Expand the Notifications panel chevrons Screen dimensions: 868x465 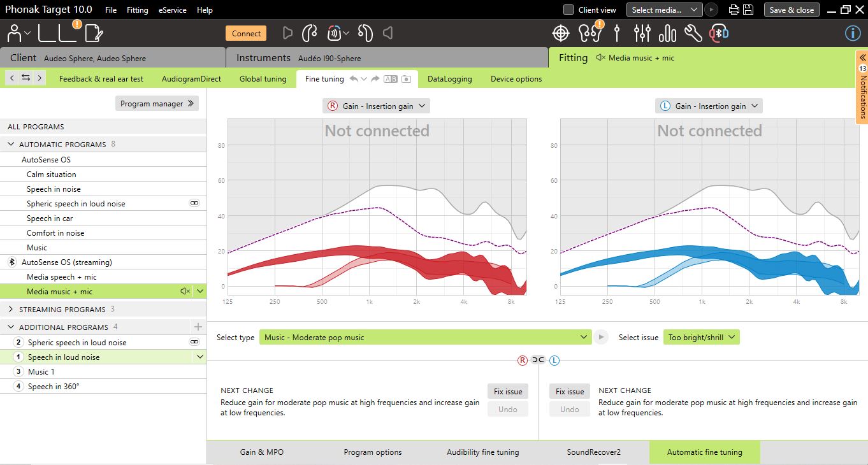863,57
